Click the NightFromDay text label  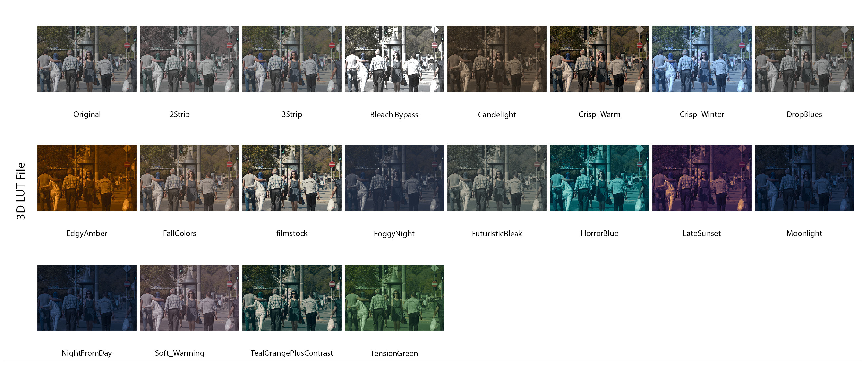(x=87, y=353)
